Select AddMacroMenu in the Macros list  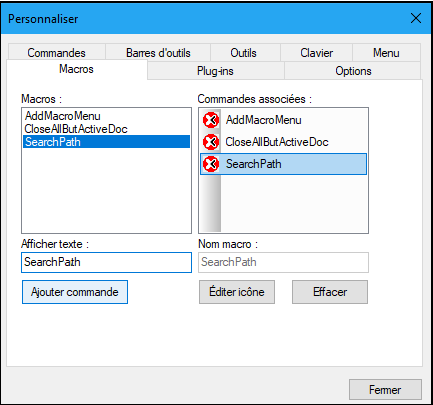point(106,116)
